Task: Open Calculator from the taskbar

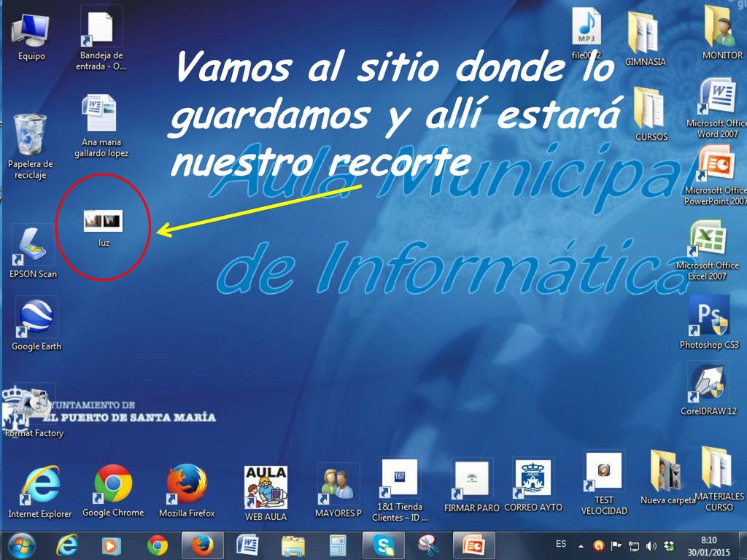Action: tap(338, 545)
